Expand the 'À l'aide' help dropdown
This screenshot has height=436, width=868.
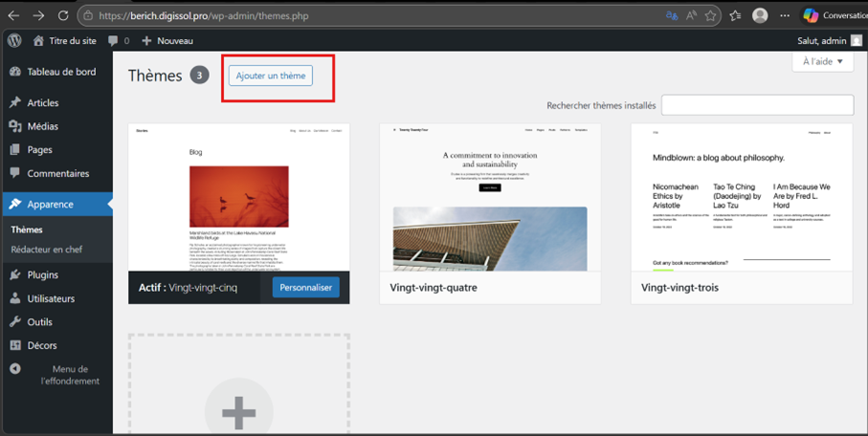pyautogui.click(x=822, y=62)
